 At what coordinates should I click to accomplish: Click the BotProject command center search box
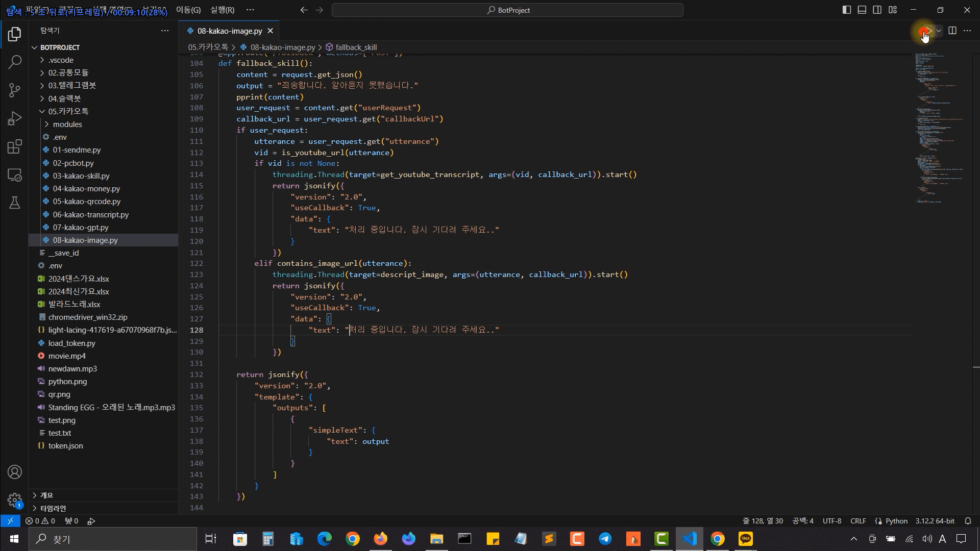click(507, 10)
